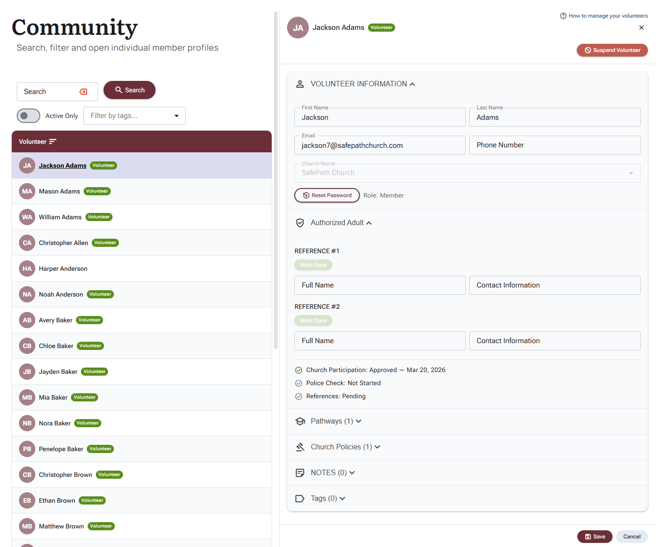
Task: Click the AB avatar for Avery Baker
Action: point(27,320)
